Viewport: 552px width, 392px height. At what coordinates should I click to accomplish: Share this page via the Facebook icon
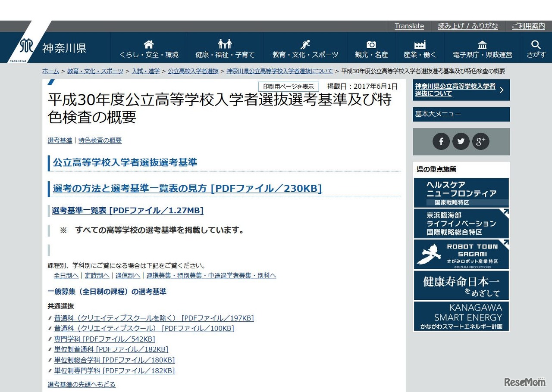[x=441, y=141]
